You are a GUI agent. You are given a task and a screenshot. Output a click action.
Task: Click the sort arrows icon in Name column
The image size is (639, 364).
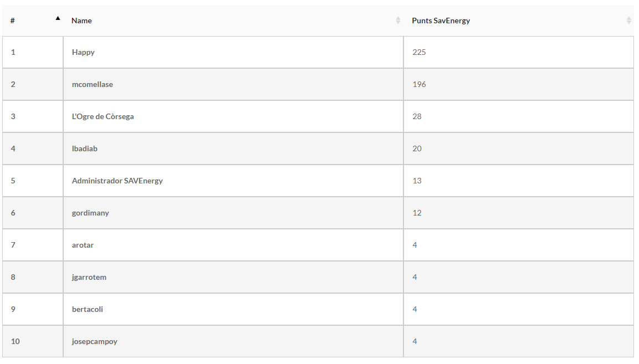point(398,20)
